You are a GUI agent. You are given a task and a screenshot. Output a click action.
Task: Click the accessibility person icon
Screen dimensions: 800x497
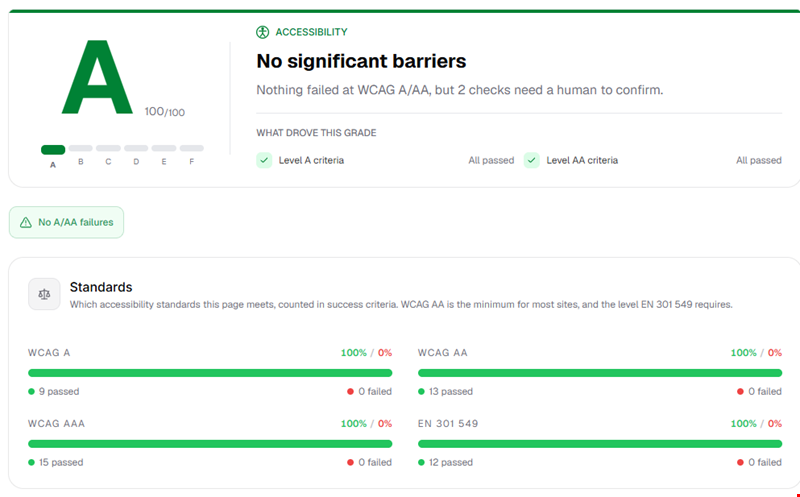[262, 32]
